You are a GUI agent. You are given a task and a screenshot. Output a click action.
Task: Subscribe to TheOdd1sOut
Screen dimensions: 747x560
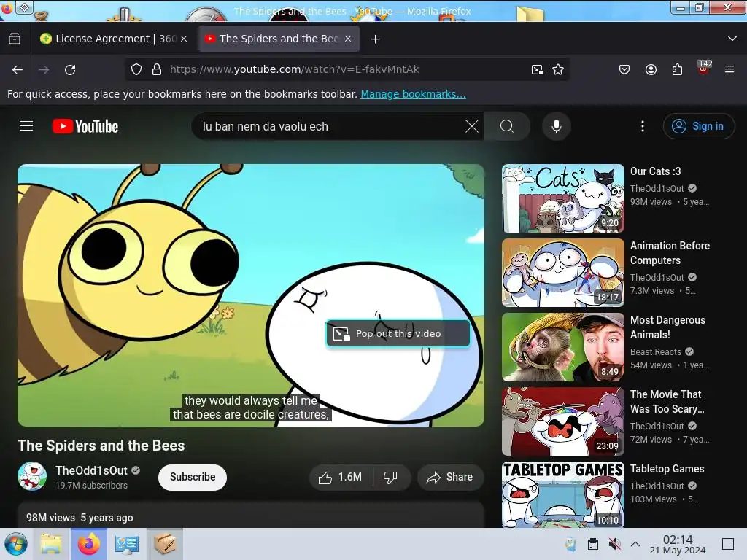(x=193, y=477)
